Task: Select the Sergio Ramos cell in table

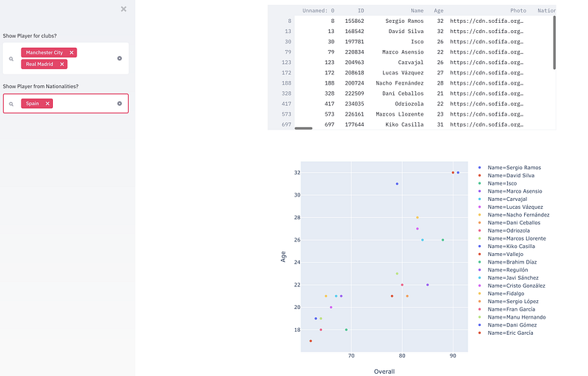Action: pyautogui.click(x=404, y=21)
